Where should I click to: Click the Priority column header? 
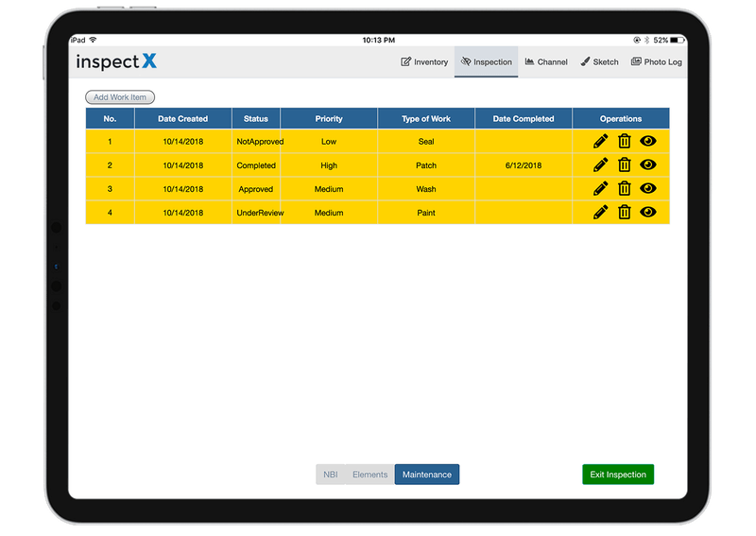329,119
